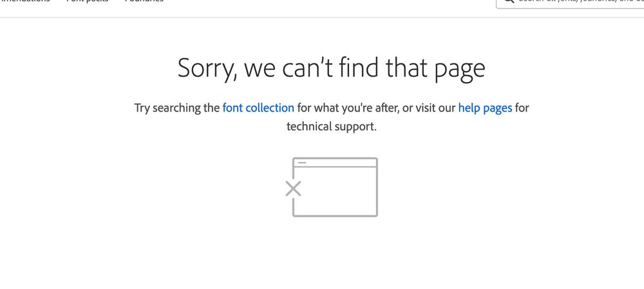Image resolution: width=644 pixels, height=289 pixels.
Task: Click the small dash in the illustration's title bar
Action: [x=302, y=163]
